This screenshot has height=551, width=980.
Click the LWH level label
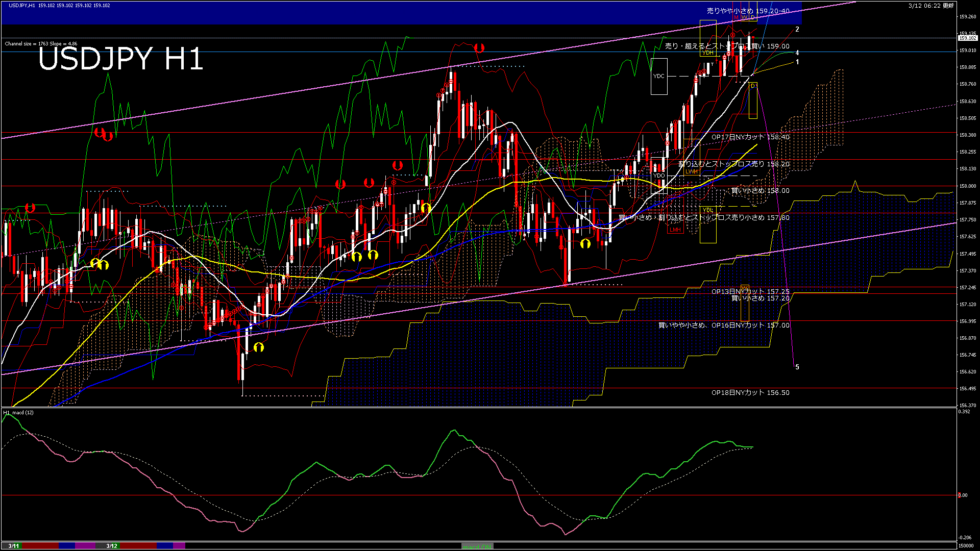pos(692,171)
